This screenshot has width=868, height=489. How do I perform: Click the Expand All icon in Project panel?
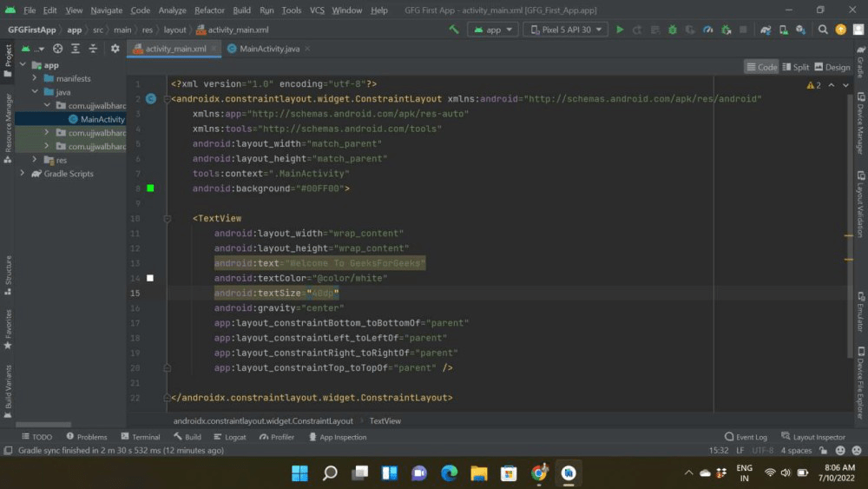pyautogui.click(x=76, y=49)
